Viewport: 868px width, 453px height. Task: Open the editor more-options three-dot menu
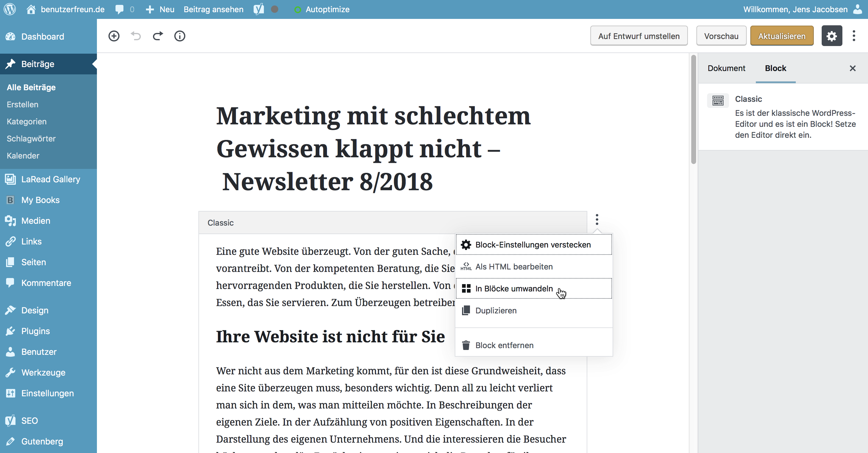coord(854,36)
